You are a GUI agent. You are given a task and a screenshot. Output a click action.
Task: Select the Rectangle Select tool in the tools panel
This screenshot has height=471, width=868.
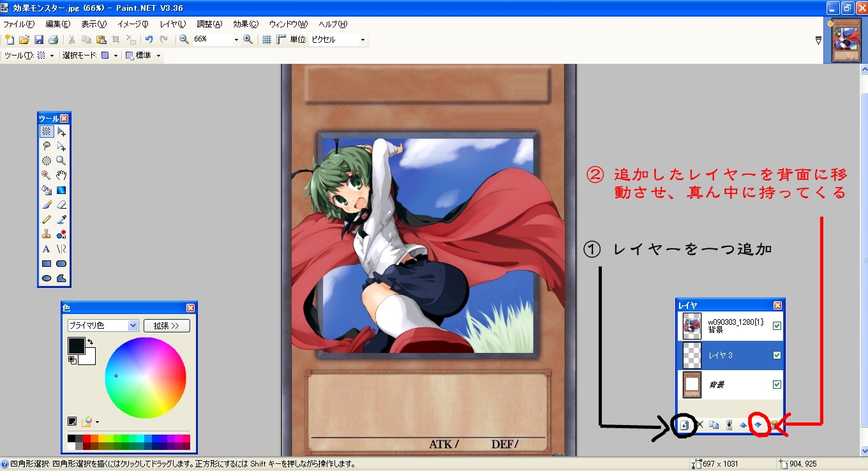(47, 131)
